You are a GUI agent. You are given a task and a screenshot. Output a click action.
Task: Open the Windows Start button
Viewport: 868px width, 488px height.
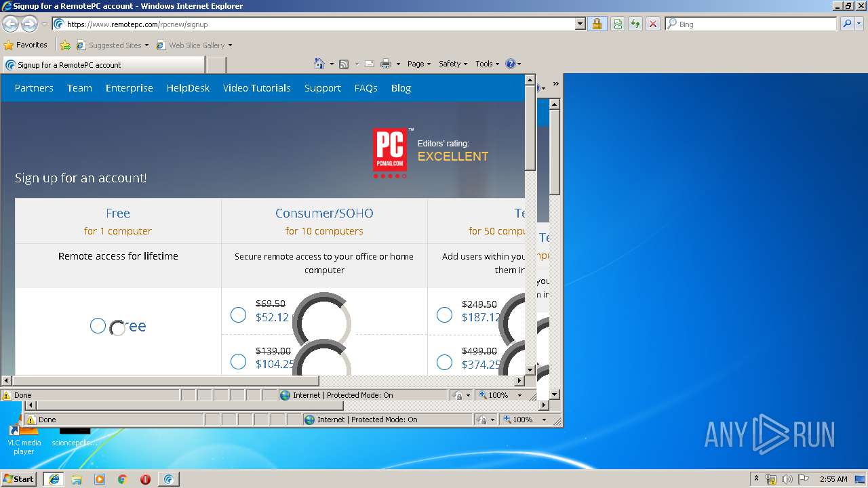click(19, 479)
